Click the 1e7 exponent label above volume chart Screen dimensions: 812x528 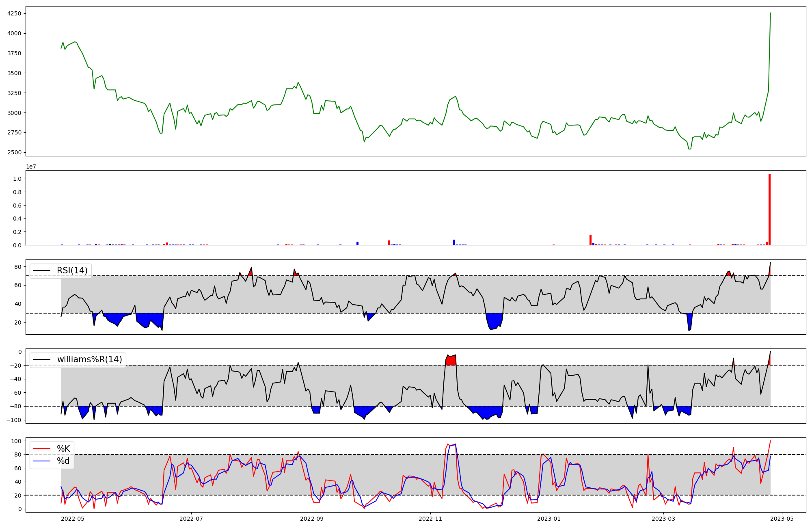(31, 167)
